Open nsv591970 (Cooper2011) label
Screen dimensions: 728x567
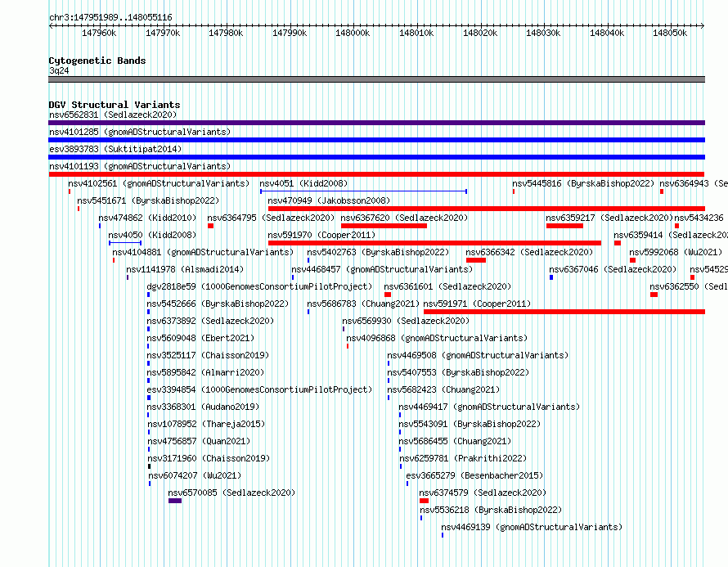coord(321,235)
